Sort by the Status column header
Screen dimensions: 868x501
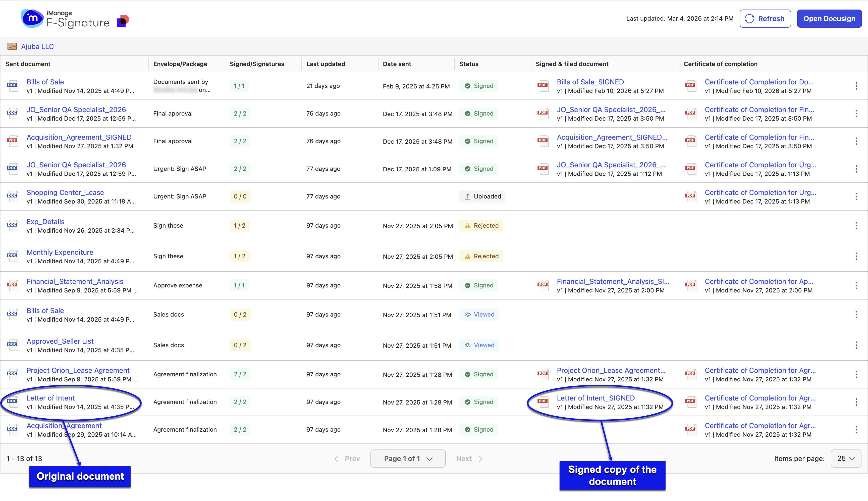tap(469, 64)
